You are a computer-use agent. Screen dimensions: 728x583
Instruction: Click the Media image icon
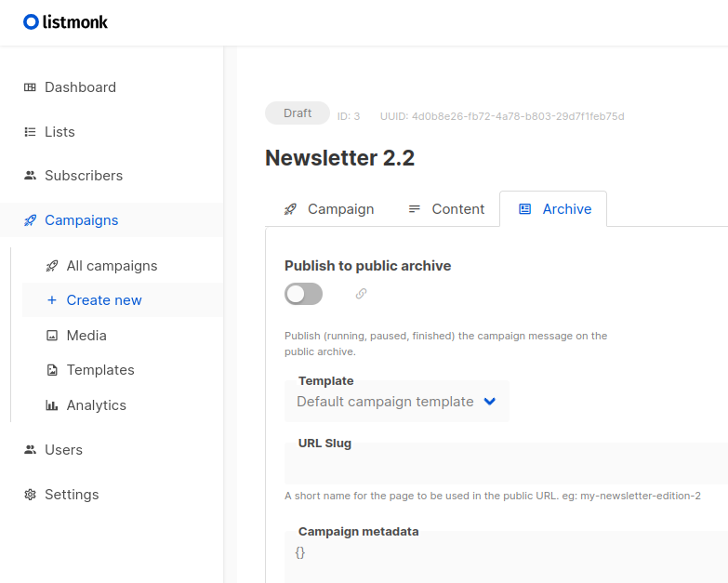52,335
